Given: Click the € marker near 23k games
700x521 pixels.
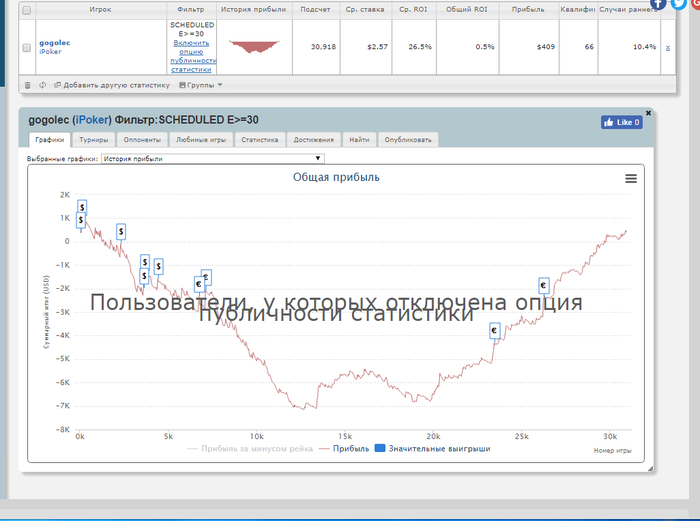Looking at the screenshot, I should click(494, 331).
